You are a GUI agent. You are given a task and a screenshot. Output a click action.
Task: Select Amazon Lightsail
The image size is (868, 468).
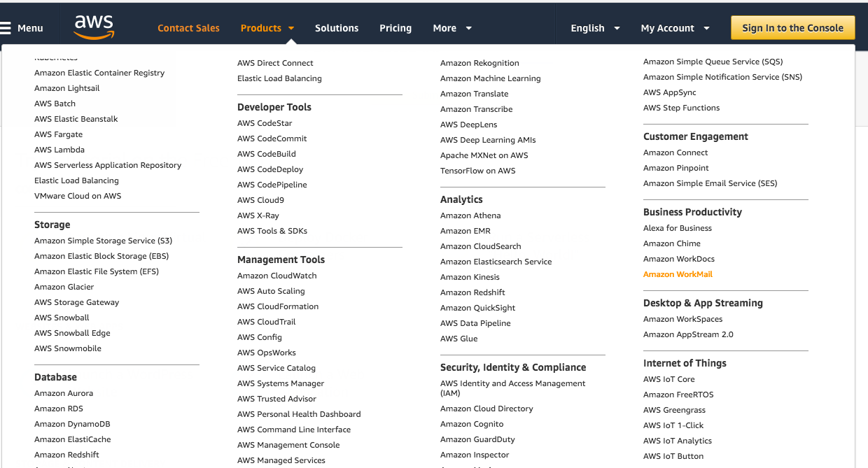click(x=67, y=88)
